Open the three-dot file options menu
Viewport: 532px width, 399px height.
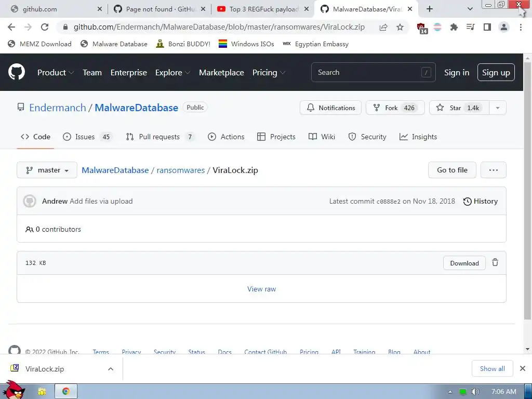494,170
